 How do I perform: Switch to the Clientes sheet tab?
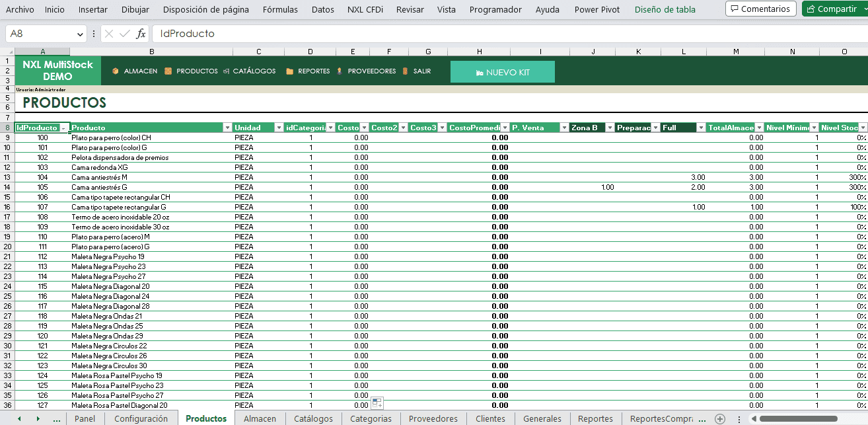[491, 419]
